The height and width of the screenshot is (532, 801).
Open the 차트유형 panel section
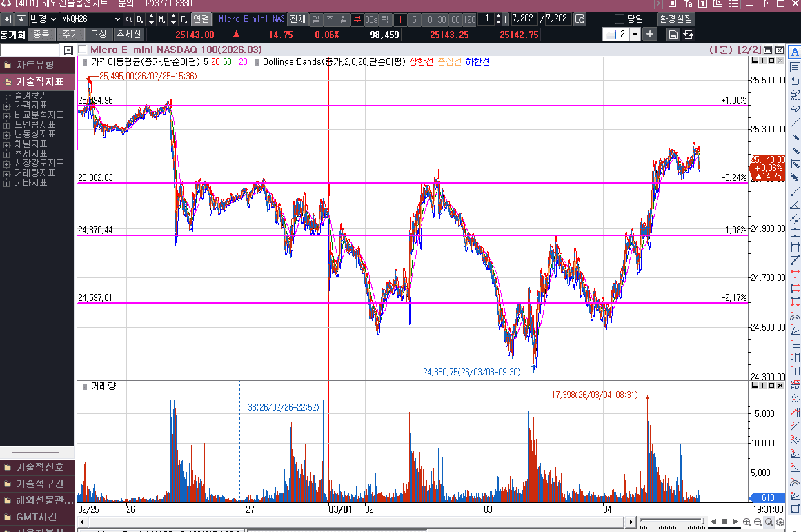[37, 65]
